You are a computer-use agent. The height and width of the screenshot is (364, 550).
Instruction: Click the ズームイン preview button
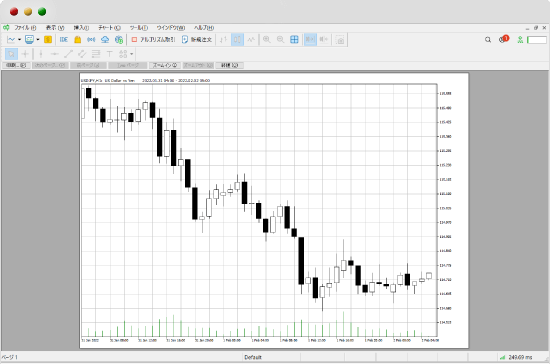tap(165, 65)
